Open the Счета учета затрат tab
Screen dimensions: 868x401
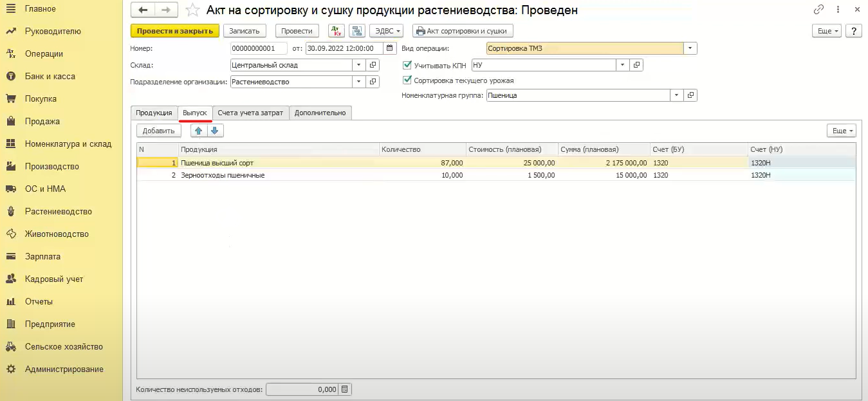[x=250, y=113]
